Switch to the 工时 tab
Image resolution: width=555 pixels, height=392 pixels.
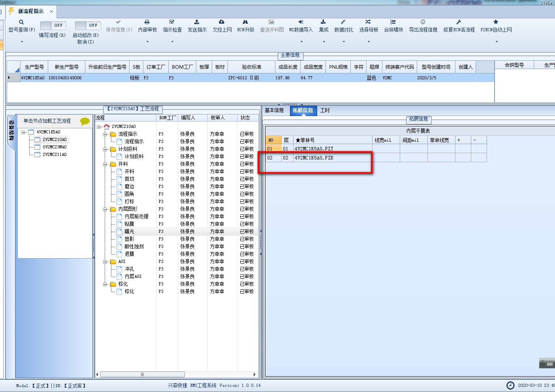(x=325, y=111)
